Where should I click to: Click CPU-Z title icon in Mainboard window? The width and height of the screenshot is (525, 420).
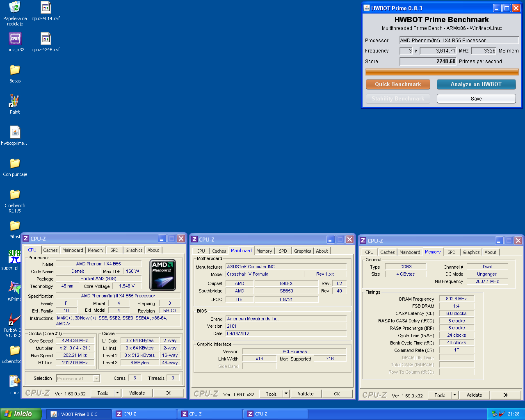[x=194, y=240]
